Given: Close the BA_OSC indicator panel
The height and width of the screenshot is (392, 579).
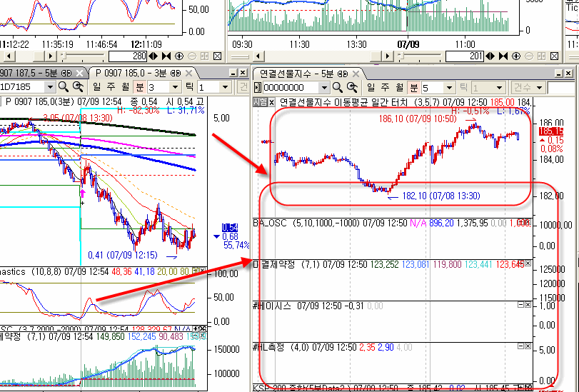Looking at the screenshot, I should tap(528, 222).
